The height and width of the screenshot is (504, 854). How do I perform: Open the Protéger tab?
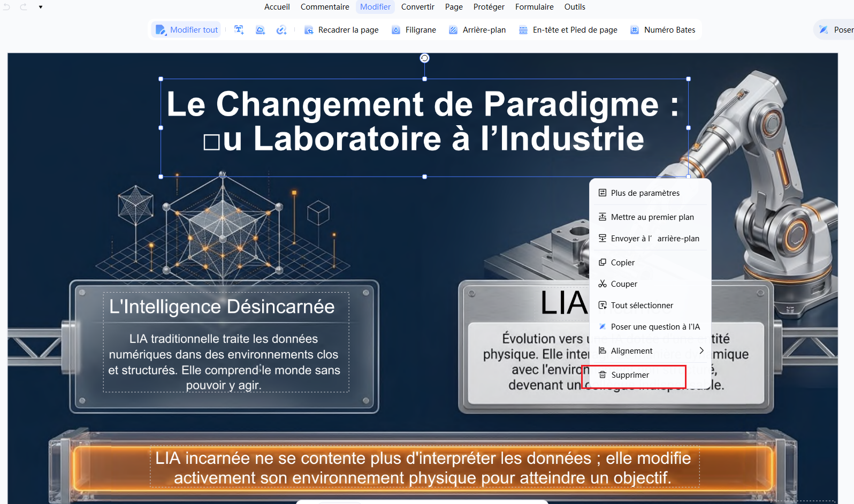pyautogui.click(x=489, y=7)
